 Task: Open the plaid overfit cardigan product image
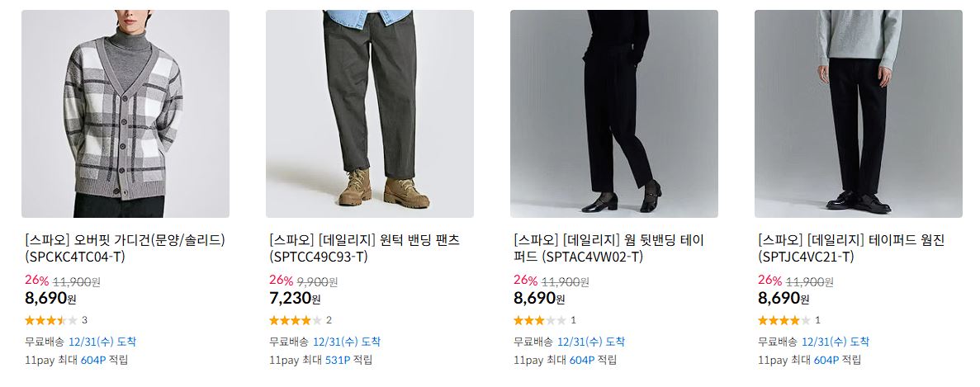coord(125,114)
